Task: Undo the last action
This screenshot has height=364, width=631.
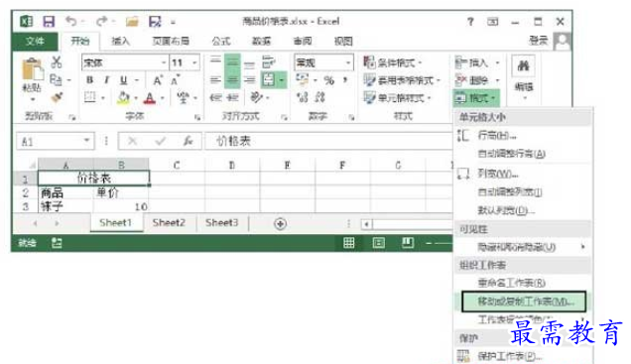Action: [71, 21]
